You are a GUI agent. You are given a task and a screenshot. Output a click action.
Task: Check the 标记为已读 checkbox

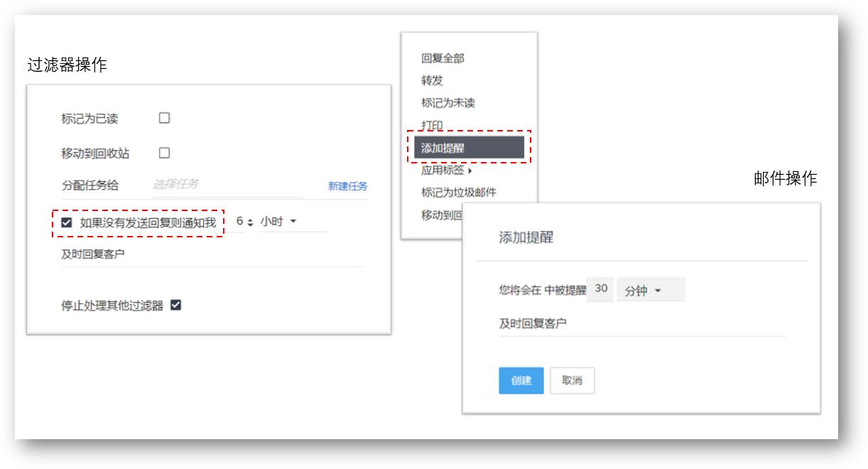164,118
